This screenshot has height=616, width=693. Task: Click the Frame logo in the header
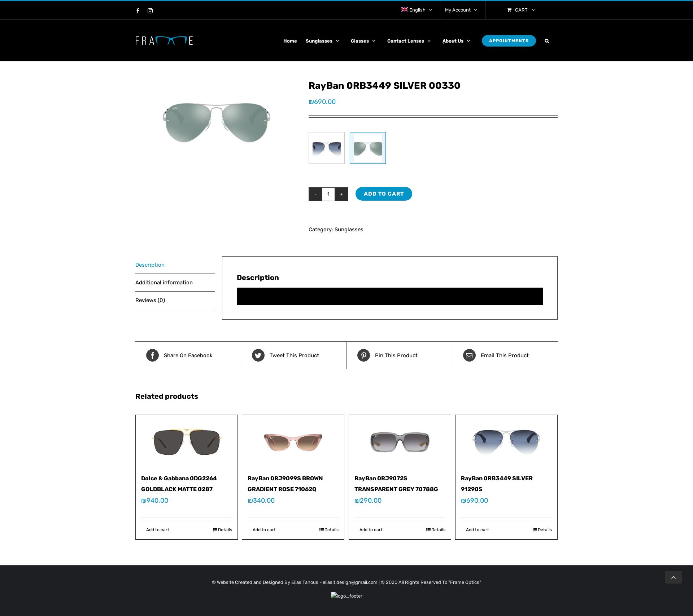[164, 40]
